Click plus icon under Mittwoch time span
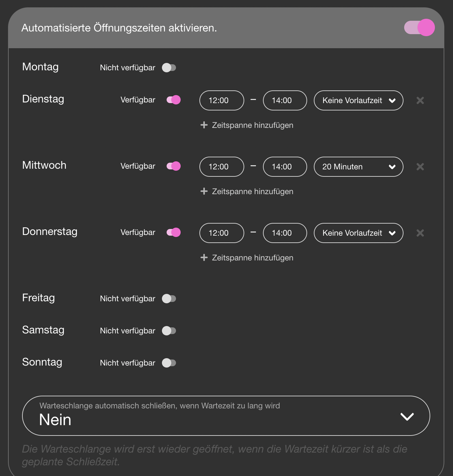The height and width of the screenshot is (476, 453). point(204,191)
